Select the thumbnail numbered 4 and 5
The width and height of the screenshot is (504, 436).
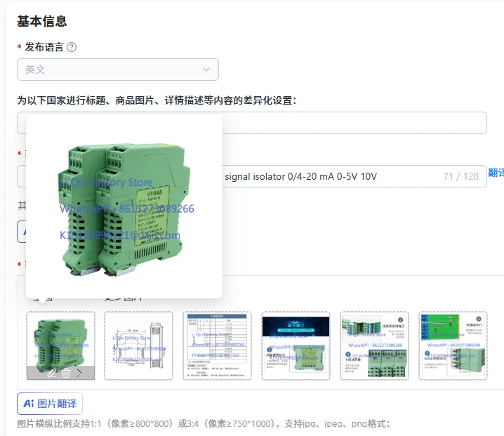coord(453,345)
